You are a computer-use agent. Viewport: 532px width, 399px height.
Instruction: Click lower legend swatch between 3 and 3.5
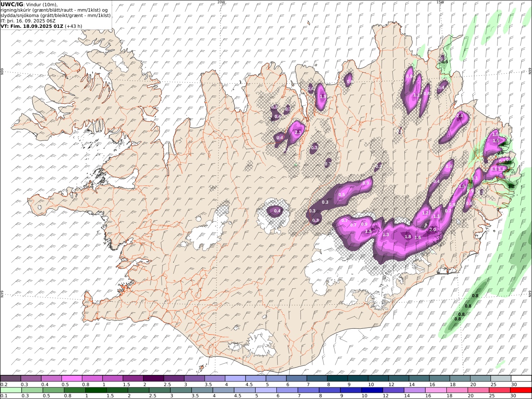click(181, 390)
